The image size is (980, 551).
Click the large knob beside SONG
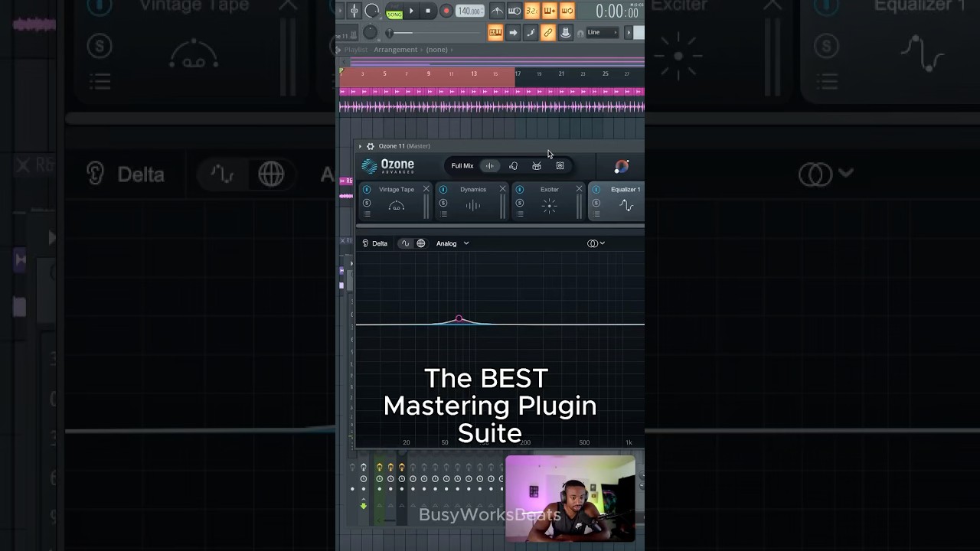click(x=371, y=11)
